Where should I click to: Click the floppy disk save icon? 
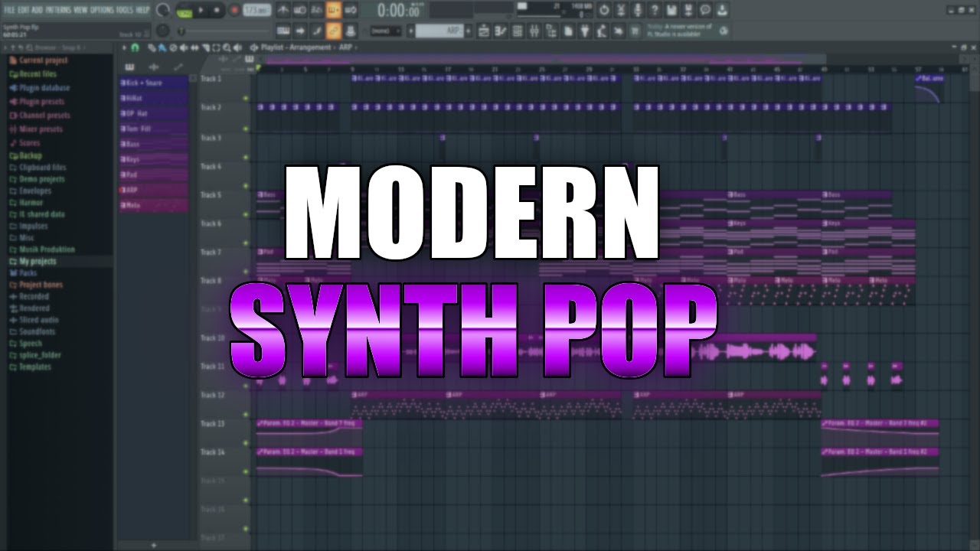[672, 10]
